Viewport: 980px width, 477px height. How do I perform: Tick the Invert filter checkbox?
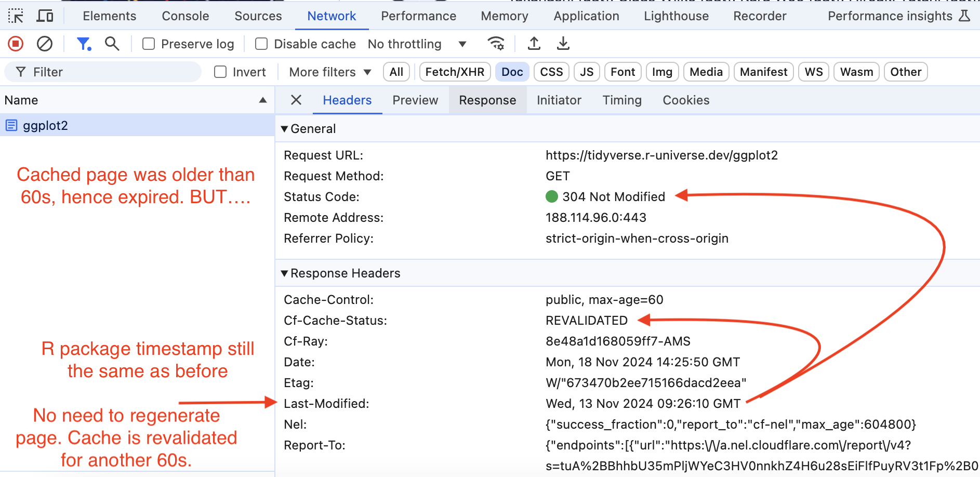pyautogui.click(x=221, y=72)
